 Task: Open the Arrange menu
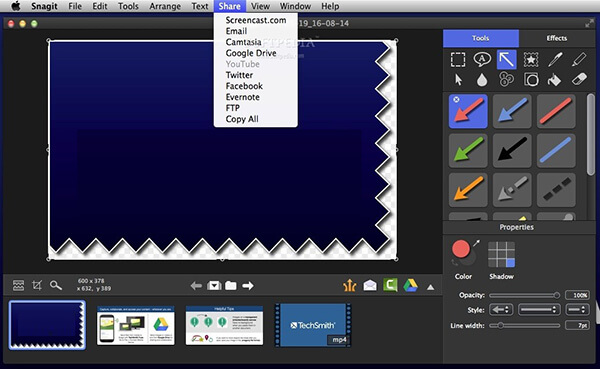(x=165, y=6)
